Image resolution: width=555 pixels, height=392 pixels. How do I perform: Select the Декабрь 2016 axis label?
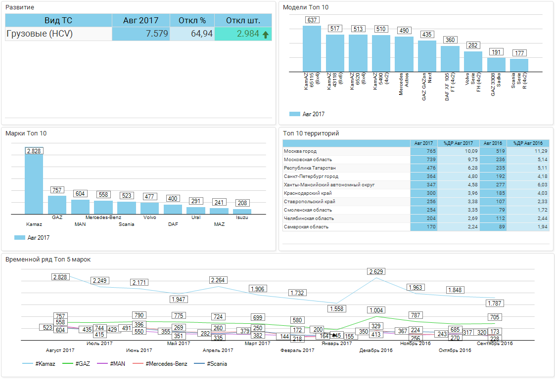click(x=376, y=350)
